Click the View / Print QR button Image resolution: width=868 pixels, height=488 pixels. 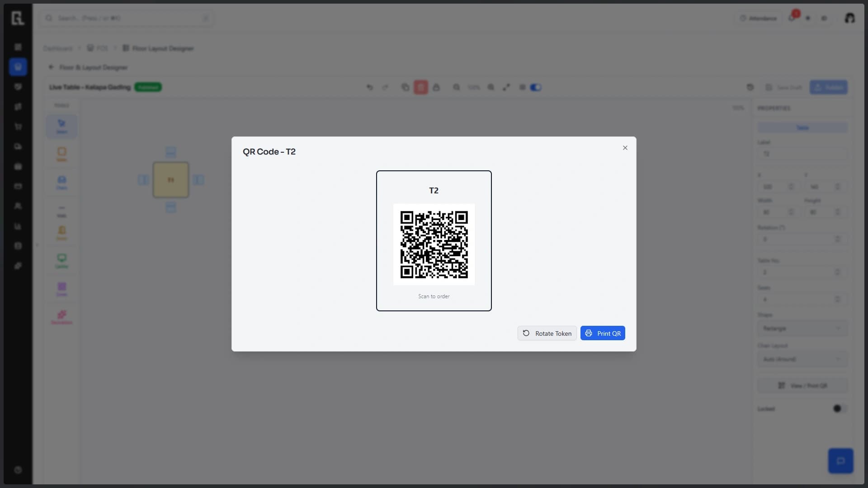(802, 385)
